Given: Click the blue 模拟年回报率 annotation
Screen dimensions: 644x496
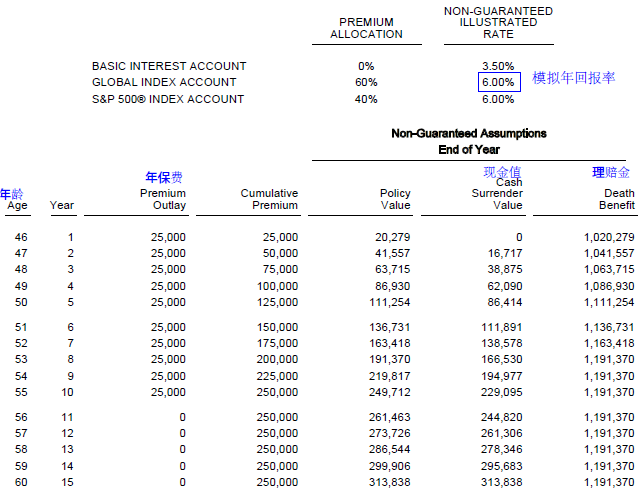Looking at the screenshot, I should point(573,78).
